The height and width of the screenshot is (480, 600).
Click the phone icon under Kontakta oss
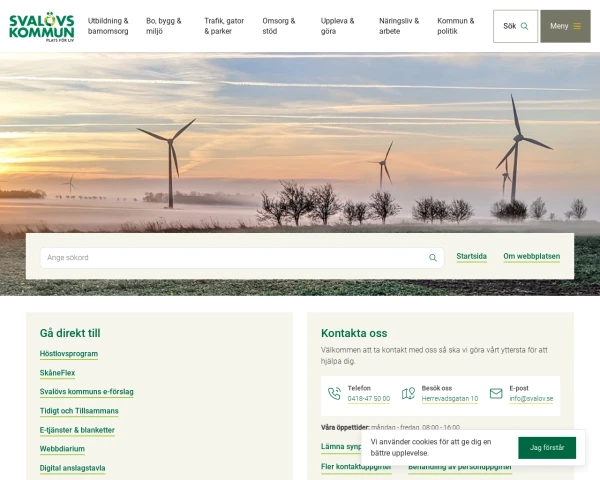(334, 394)
